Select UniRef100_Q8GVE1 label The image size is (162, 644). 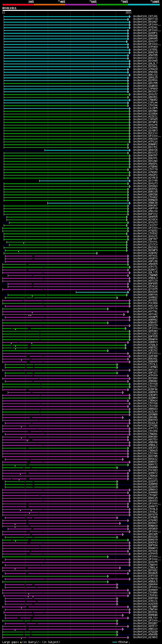coord(145,97)
